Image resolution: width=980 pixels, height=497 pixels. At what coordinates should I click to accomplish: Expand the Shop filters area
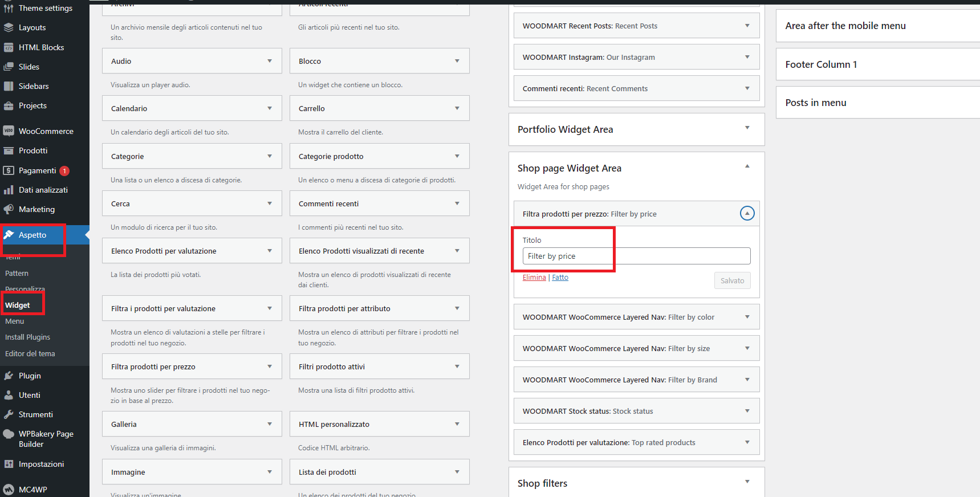pyautogui.click(x=747, y=482)
